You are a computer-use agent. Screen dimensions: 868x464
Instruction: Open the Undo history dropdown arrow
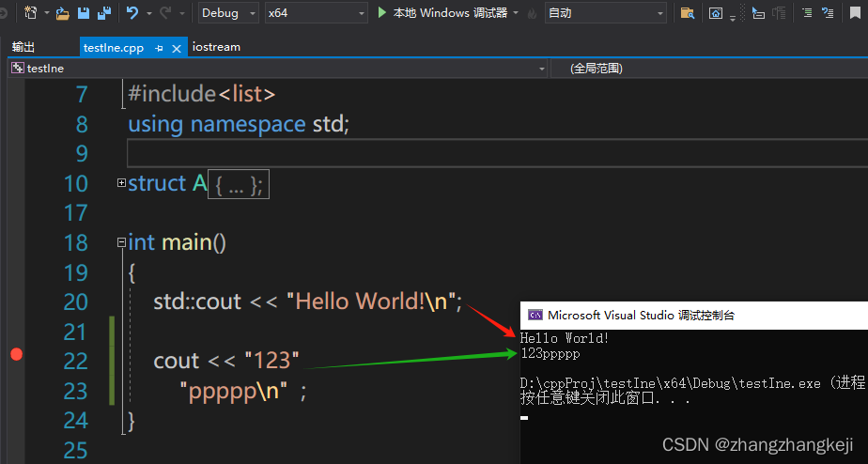tap(149, 13)
